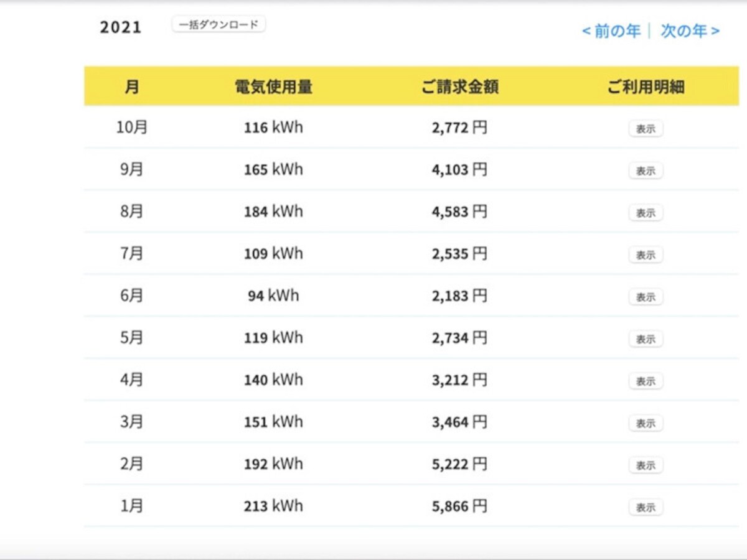This screenshot has height=560, width=747.
Task: Open 表示 button for 8月
Action: pos(646,213)
